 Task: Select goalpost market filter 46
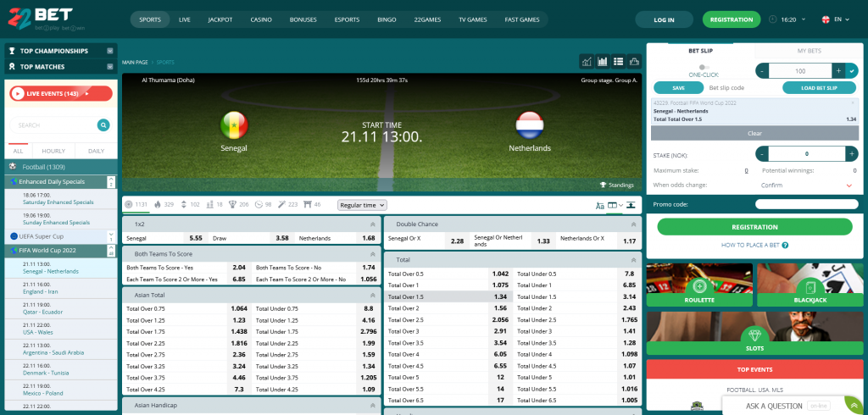tap(306, 205)
